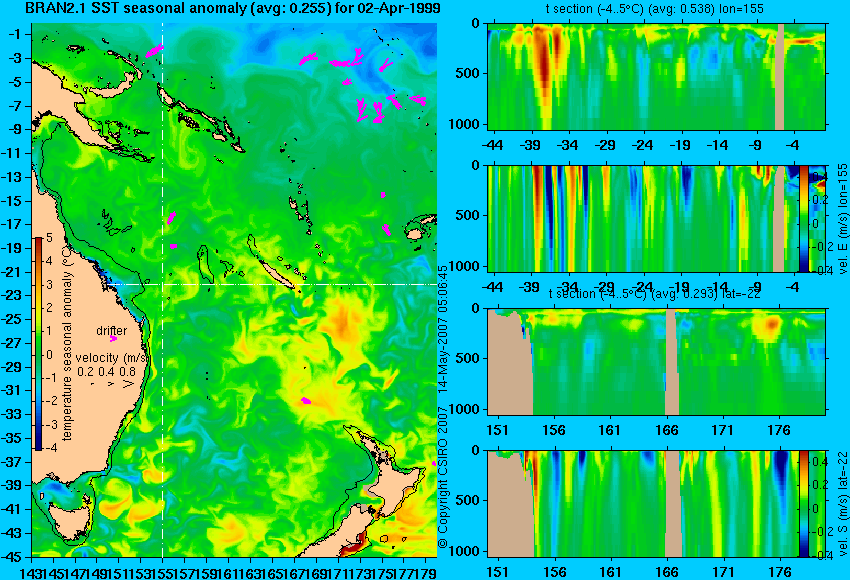Viewport: 850px width, 580px height.
Task: Click the value 5 atop temperature colorbar
Action: [49, 237]
